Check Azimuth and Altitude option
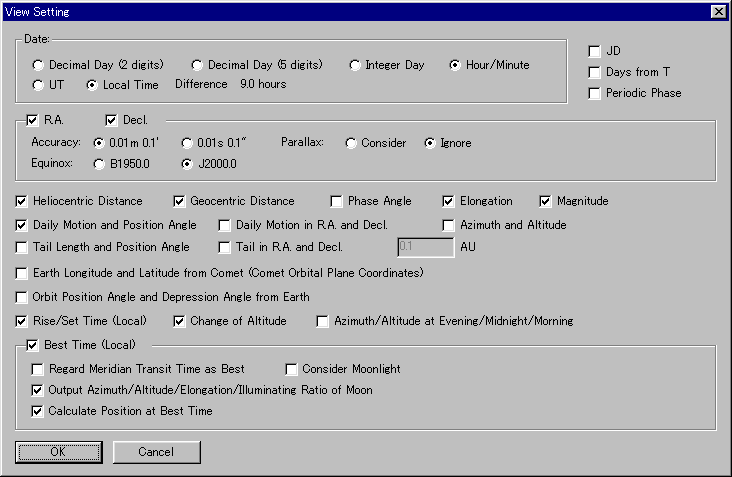The image size is (732, 477). [x=450, y=225]
